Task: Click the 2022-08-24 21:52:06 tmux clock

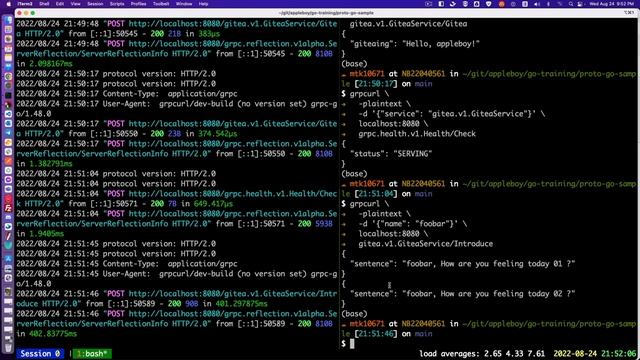Action: click(x=595, y=354)
